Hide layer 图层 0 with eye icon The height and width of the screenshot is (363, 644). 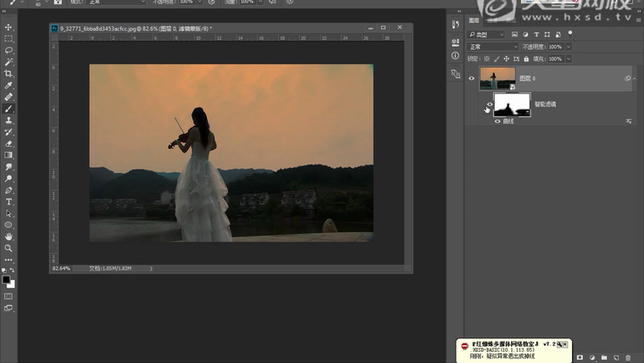pos(472,79)
